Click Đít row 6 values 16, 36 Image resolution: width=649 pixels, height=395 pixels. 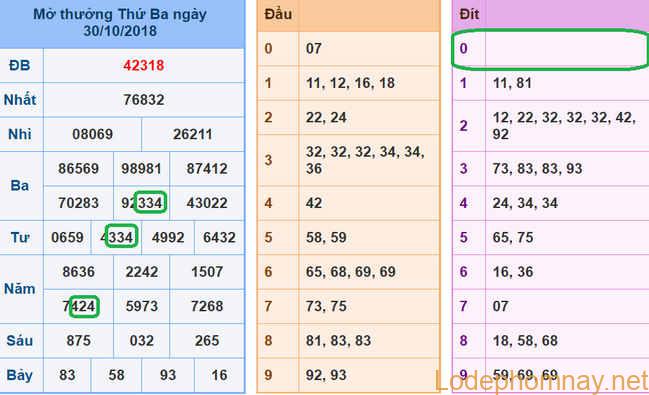point(513,272)
